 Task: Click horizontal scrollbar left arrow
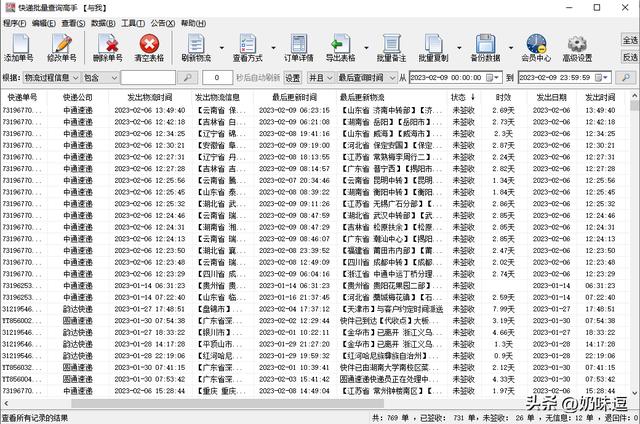(6, 404)
